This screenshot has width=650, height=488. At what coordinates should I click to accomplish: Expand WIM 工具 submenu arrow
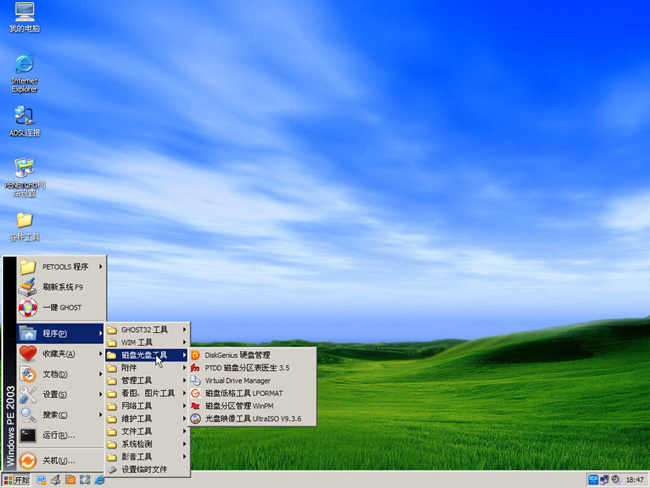click(x=184, y=342)
